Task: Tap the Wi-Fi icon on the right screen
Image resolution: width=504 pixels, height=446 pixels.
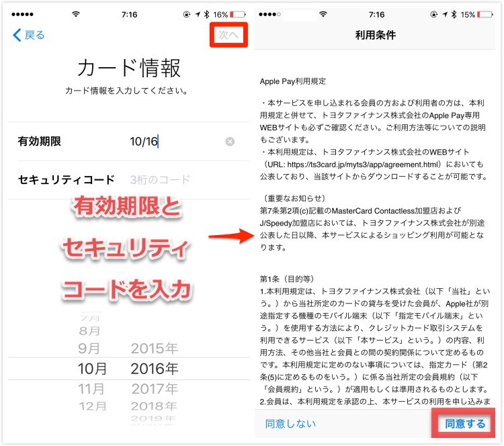Action: (x=323, y=14)
